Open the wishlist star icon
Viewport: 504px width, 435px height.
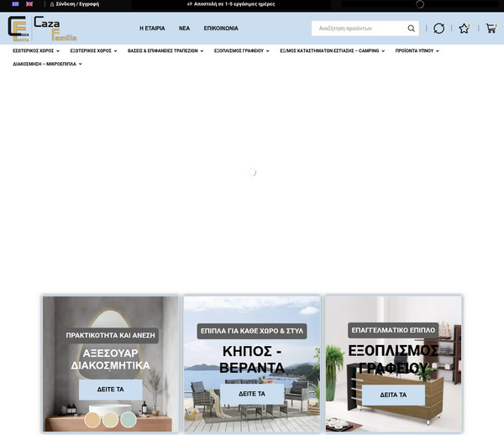[x=465, y=29]
